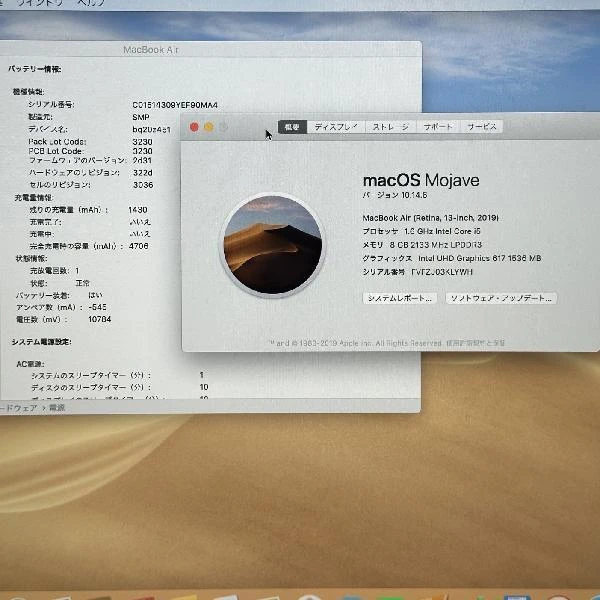Click the MacBook Air window title

(x=151, y=50)
